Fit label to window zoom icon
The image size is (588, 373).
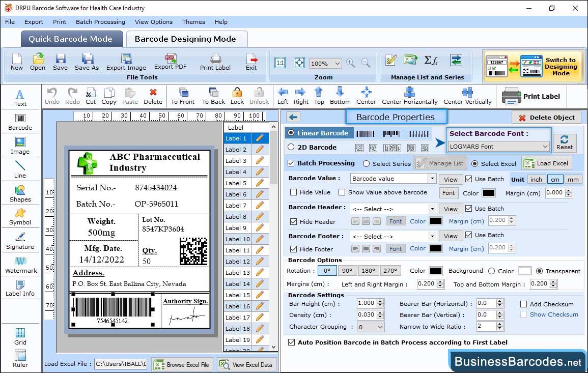coord(299,63)
